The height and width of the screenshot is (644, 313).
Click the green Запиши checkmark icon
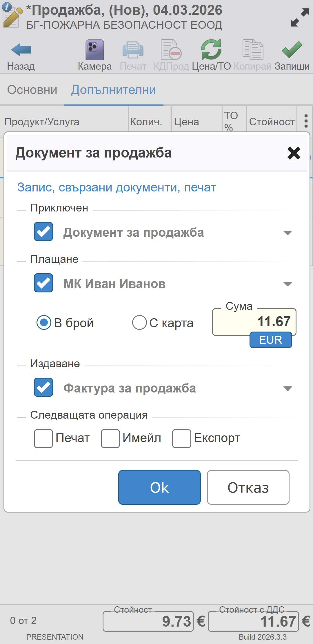292,50
